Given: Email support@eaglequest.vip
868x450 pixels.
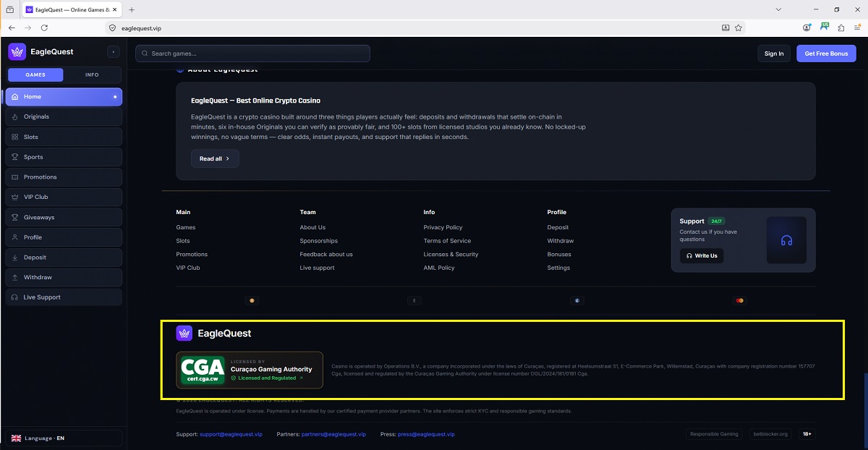Looking at the screenshot, I should (x=231, y=434).
